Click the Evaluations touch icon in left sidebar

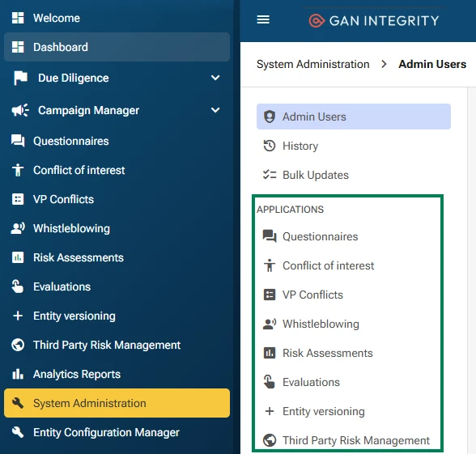(x=17, y=286)
